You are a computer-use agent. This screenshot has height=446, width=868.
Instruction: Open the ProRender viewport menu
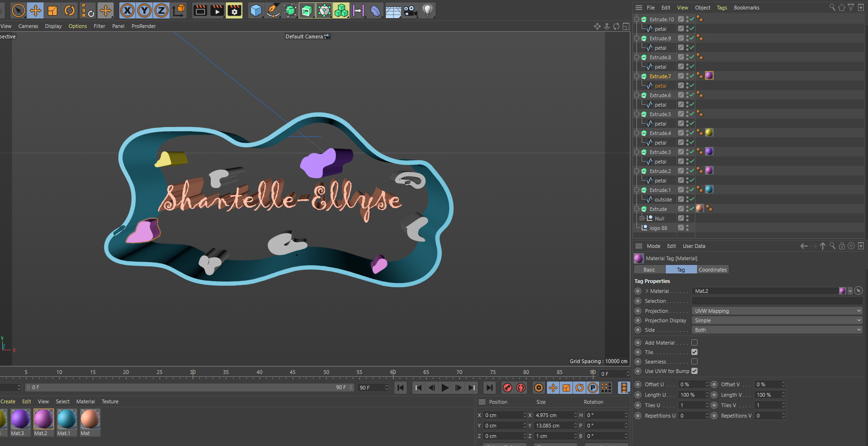(143, 26)
